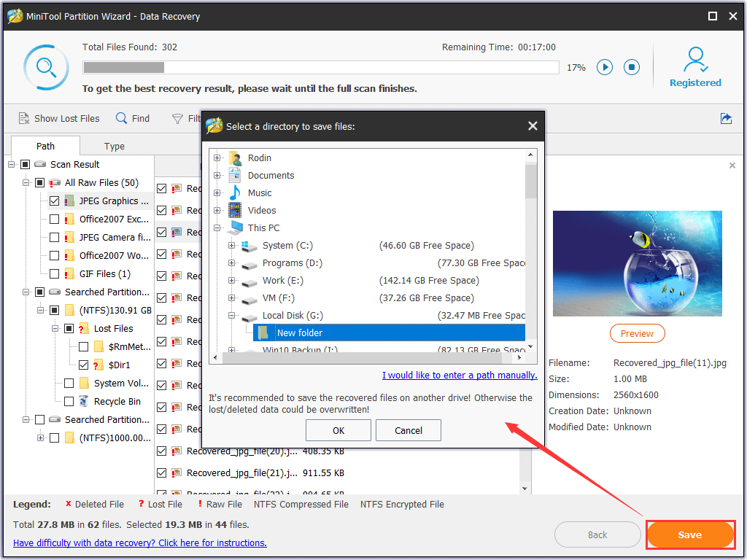Screen dimensions: 747x560
Task: Select the This PC computer icon
Action: tap(236, 227)
